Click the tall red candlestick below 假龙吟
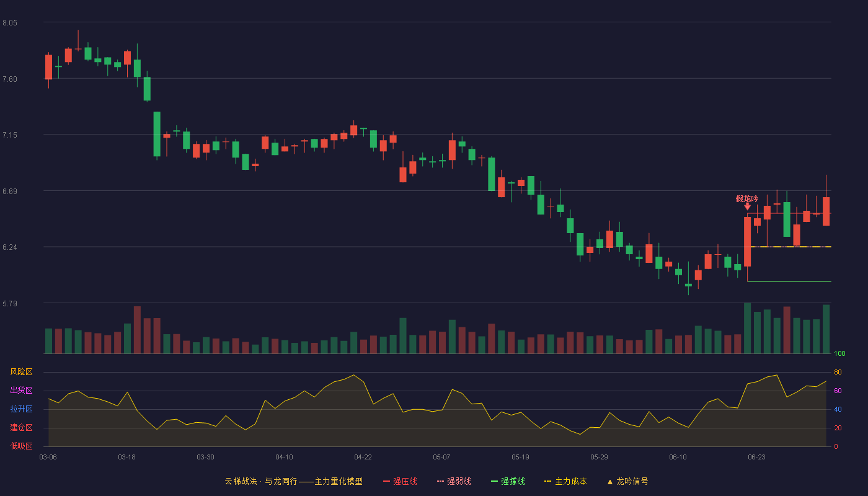 coord(747,242)
